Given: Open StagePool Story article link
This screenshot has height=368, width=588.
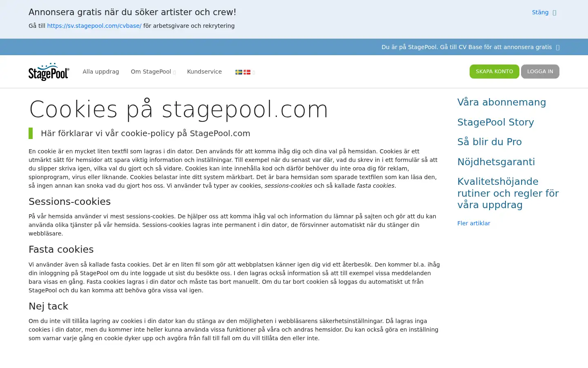Looking at the screenshot, I should [495, 122].
